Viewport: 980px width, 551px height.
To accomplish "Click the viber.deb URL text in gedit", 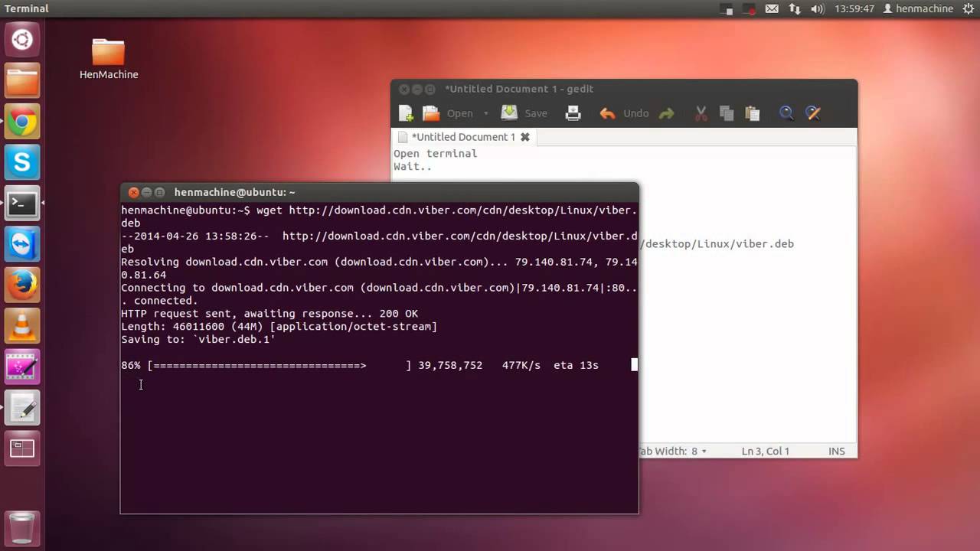I will pyautogui.click(x=717, y=244).
